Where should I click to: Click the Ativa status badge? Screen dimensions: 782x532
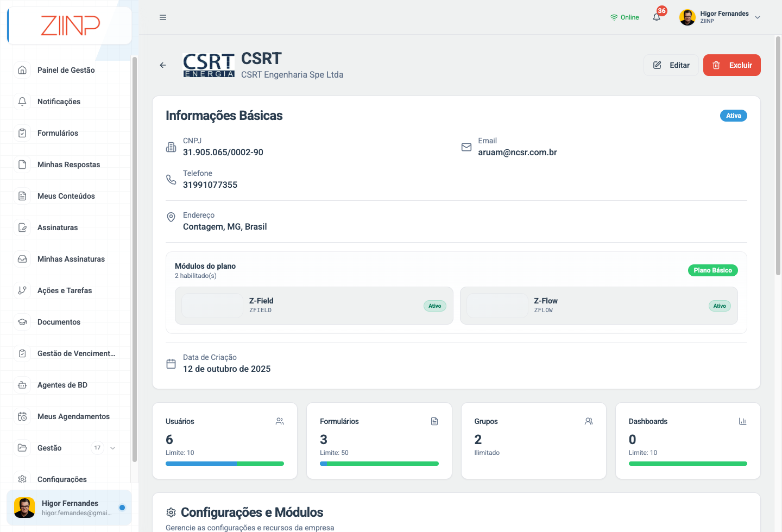click(734, 116)
